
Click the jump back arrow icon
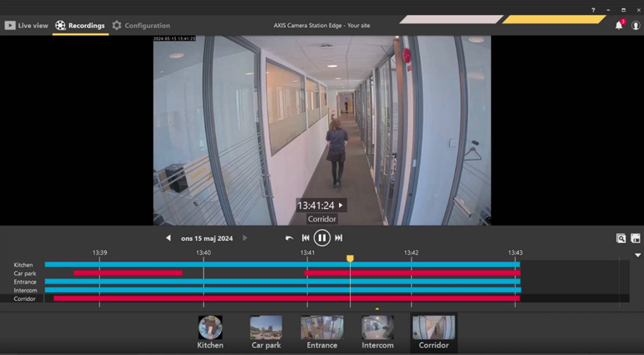pos(289,238)
